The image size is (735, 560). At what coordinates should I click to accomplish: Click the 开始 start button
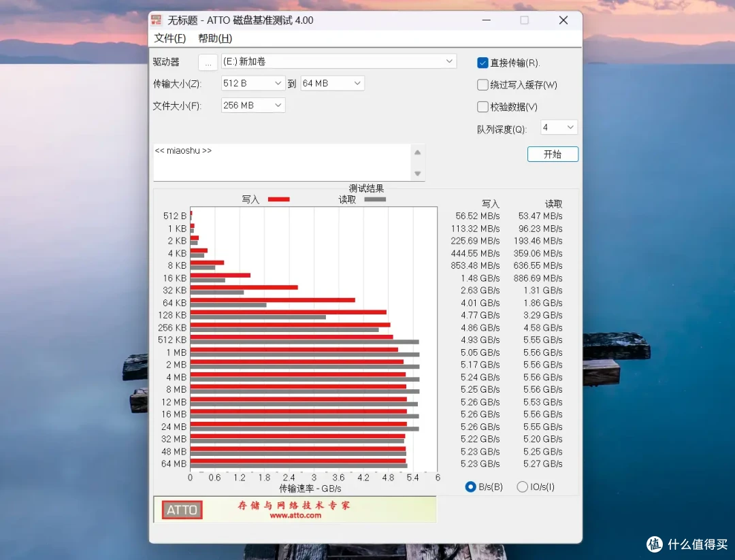[x=553, y=154]
